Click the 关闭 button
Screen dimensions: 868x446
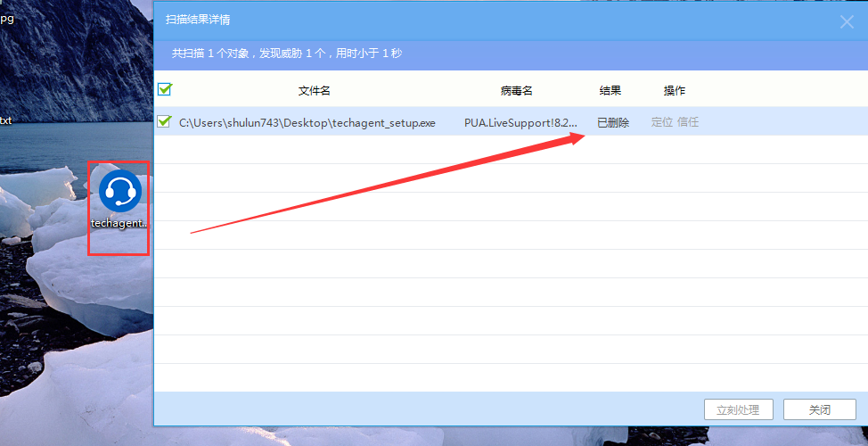[820, 410]
